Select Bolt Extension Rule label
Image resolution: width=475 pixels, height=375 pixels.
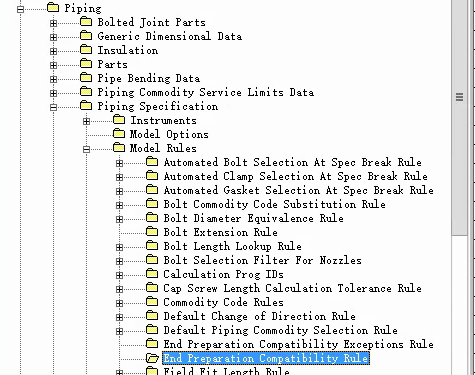coord(220,232)
